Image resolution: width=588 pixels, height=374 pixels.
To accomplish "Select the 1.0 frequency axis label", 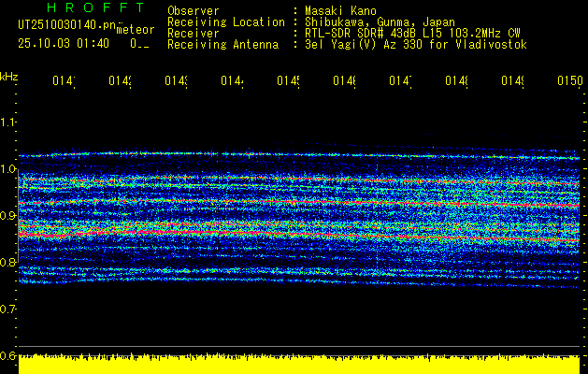I will point(8,169).
